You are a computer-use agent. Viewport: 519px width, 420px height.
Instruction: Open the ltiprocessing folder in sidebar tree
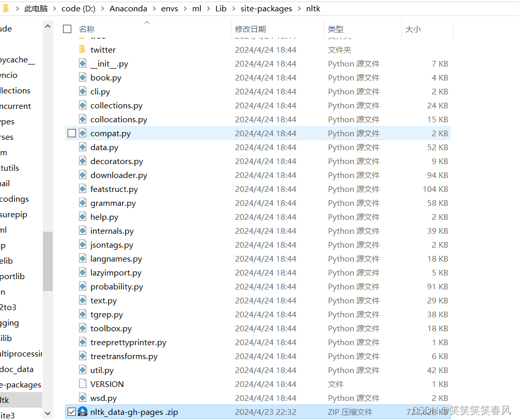pos(21,353)
